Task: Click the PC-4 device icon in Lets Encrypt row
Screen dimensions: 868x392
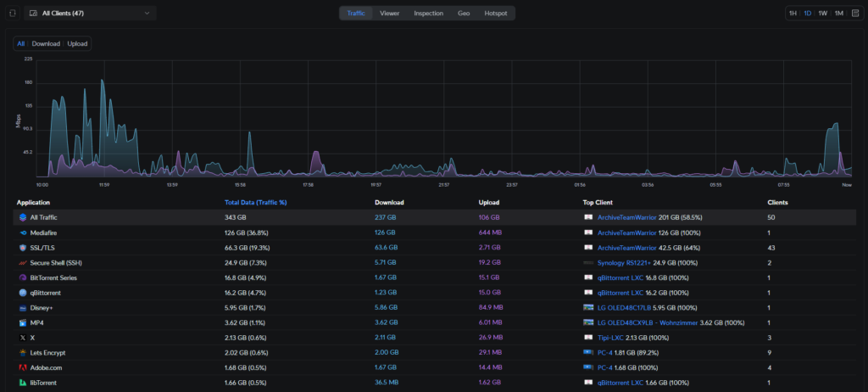Action: (588, 353)
